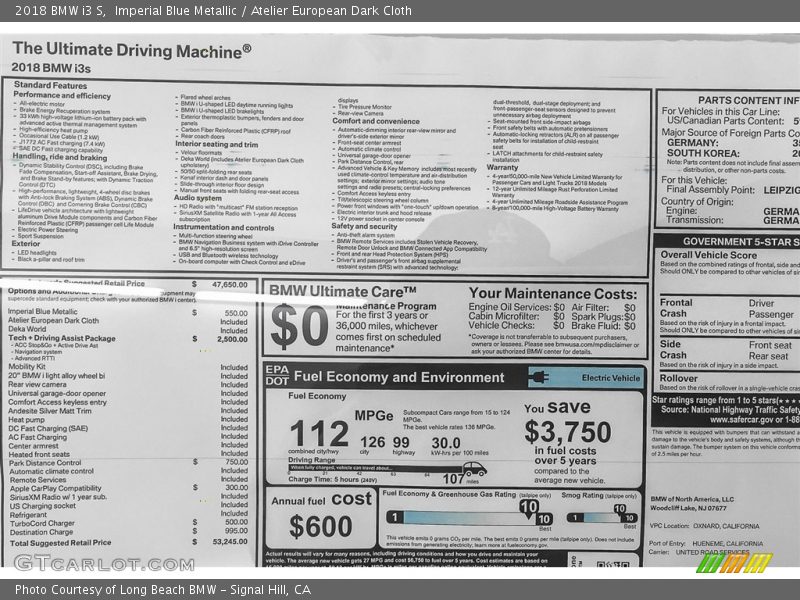Click the '300.00' price
Image resolution: width=800 pixels, height=600 pixels.
(x=237, y=488)
